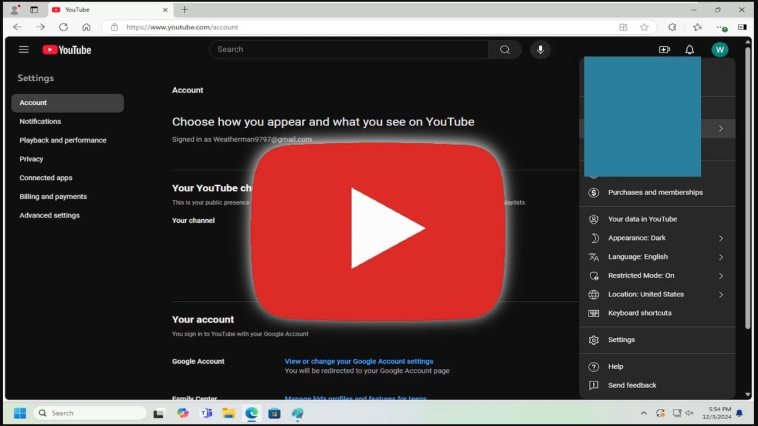Click the search magnifier button
758x426 pixels.
(505, 49)
